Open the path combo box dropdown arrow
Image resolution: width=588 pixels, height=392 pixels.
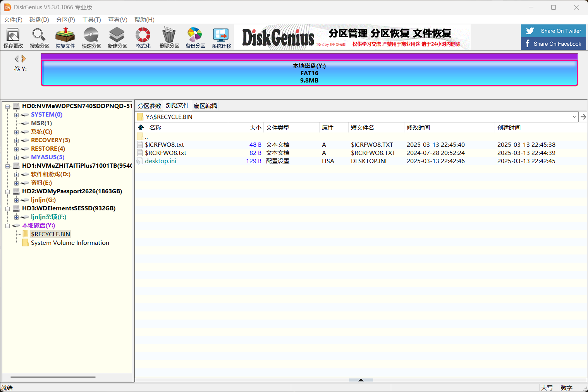pos(574,117)
